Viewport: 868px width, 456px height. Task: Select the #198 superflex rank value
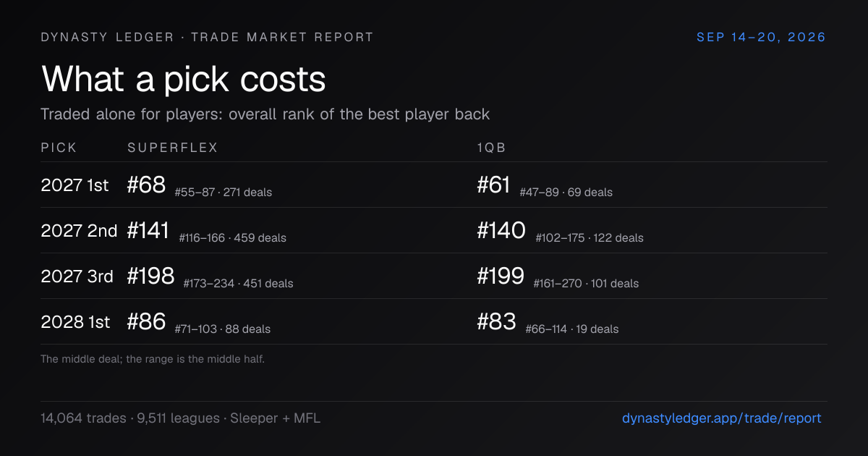tap(150, 276)
